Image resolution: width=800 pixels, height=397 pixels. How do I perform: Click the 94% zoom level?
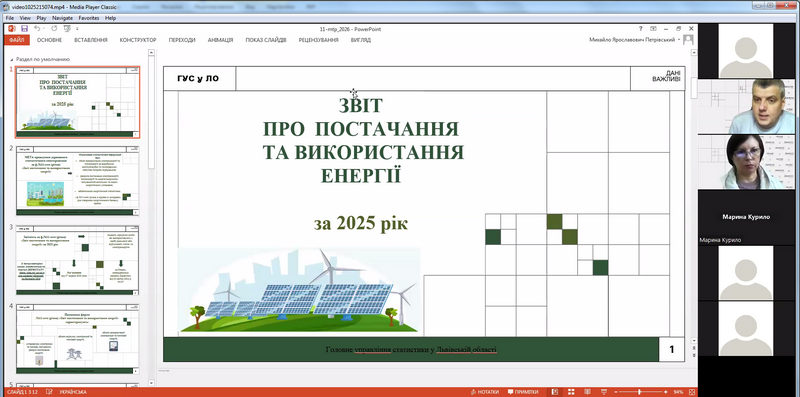[678, 392]
